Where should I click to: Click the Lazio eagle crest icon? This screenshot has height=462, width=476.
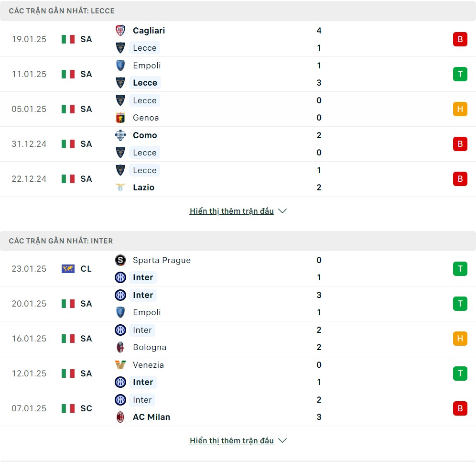coord(120,187)
